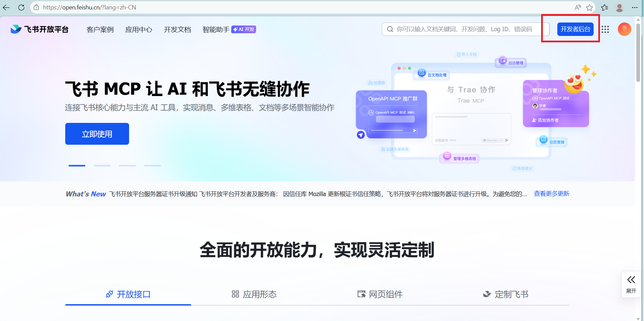Image resolution: width=644 pixels, height=321 pixels.
Task: Open 开发文档 in the navigation
Action: 177,30
